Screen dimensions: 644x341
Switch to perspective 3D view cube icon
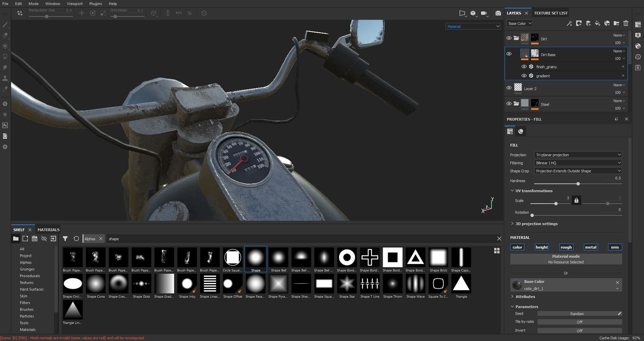(x=473, y=13)
